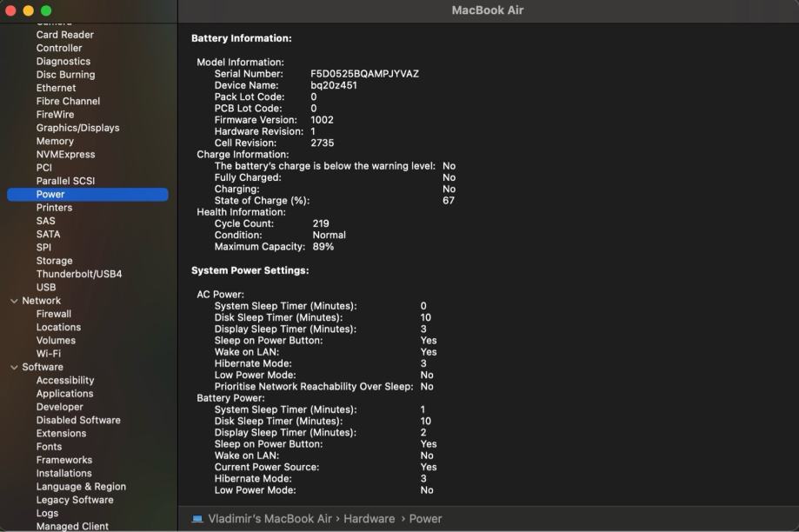Select Thunderbolt/USB4 in the sidebar

tap(79, 274)
